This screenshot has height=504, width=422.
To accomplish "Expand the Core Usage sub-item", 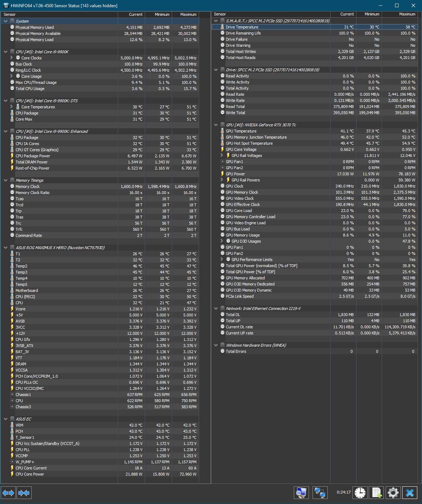I will (12, 76).
